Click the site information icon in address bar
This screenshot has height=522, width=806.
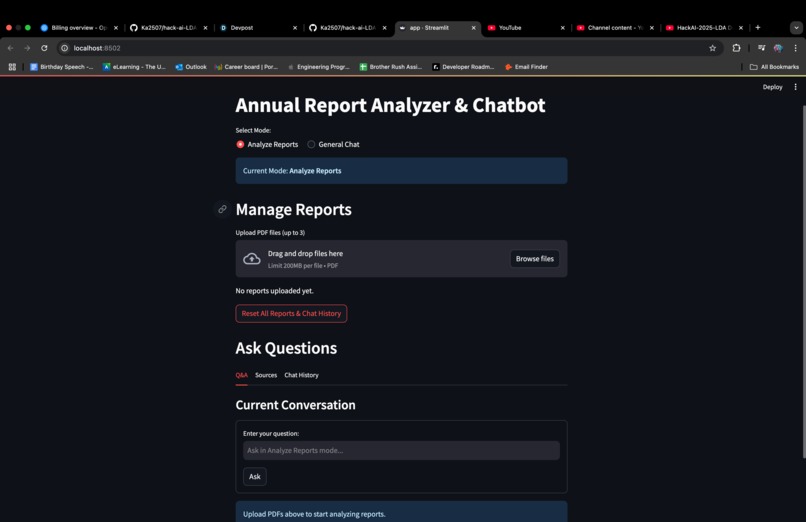[x=64, y=48]
